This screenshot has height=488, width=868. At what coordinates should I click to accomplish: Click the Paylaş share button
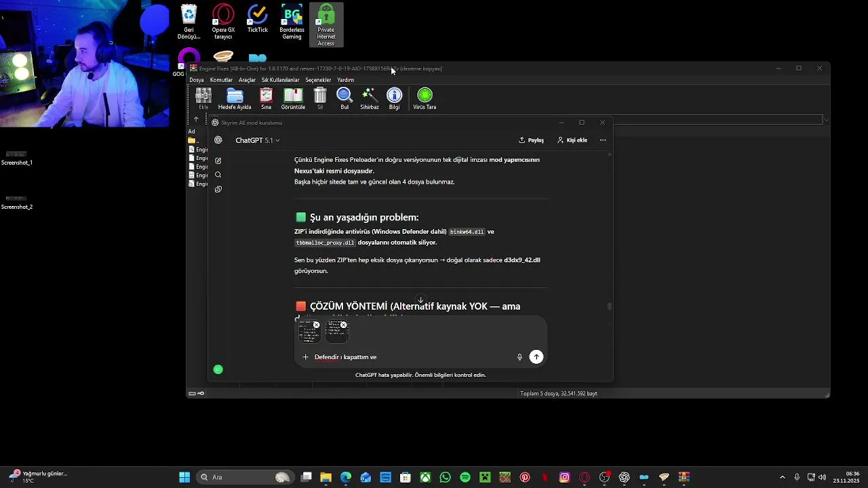532,140
